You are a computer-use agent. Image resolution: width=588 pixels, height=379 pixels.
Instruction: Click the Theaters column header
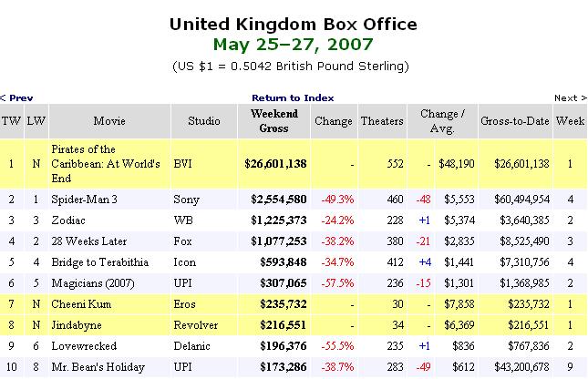pyautogui.click(x=381, y=121)
